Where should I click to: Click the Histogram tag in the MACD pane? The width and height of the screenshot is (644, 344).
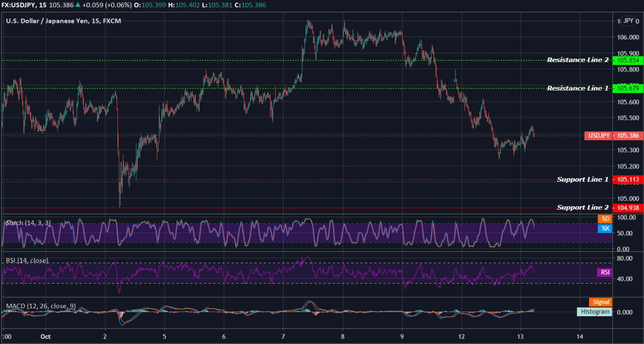tap(594, 312)
